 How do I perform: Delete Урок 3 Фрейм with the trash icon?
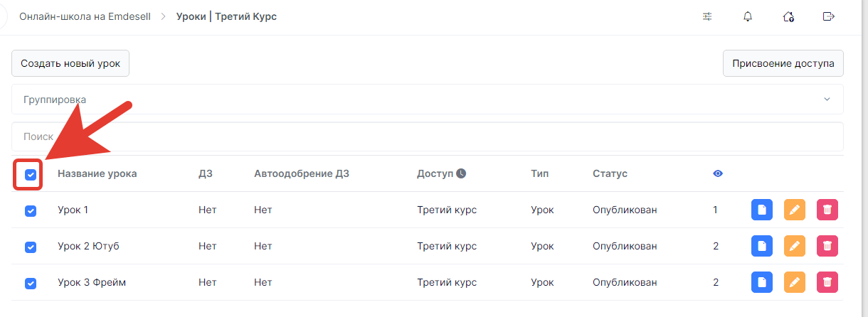tap(827, 282)
